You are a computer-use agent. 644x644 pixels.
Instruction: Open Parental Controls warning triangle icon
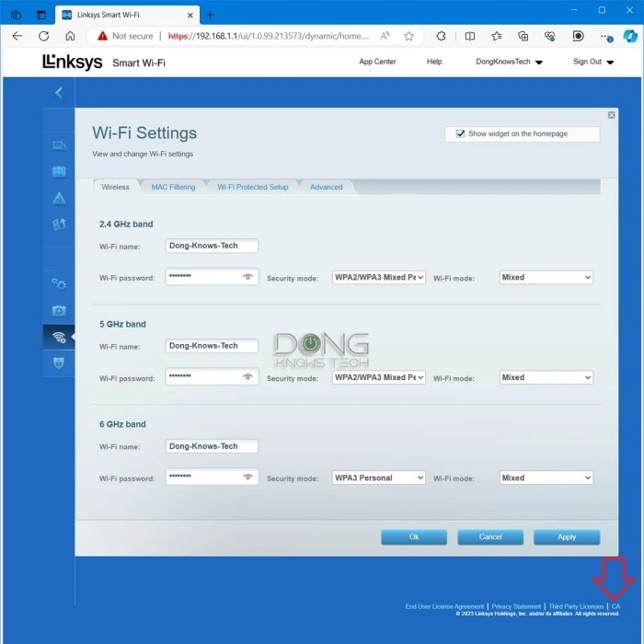point(59,199)
